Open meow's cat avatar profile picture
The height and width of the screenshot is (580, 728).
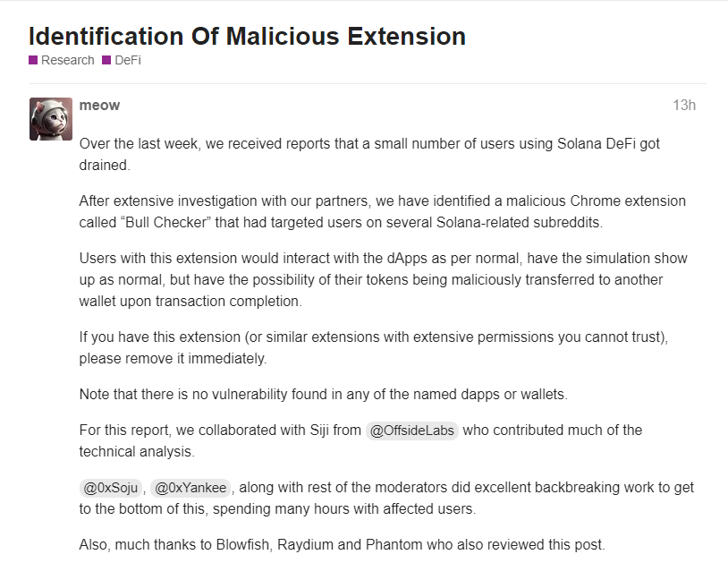coord(51,119)
